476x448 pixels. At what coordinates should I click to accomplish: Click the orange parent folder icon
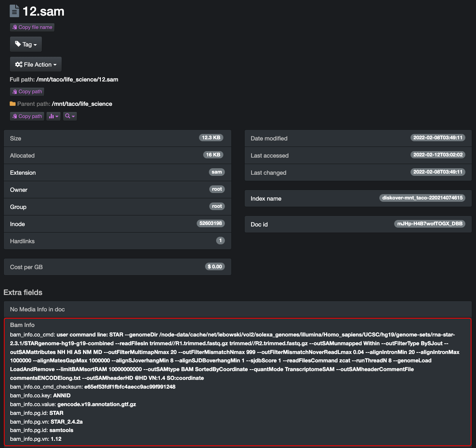click(13, 104)
